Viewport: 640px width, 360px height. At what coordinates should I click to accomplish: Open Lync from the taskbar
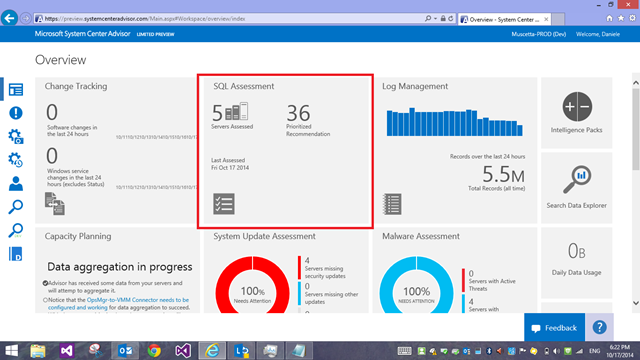pyautogui.click(x=241, y=351)
